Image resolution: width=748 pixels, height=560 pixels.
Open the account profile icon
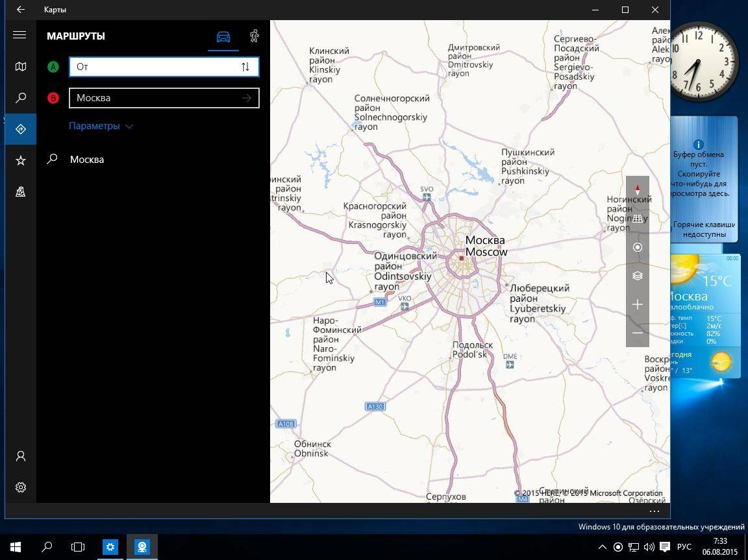click(x=21, y=456)
